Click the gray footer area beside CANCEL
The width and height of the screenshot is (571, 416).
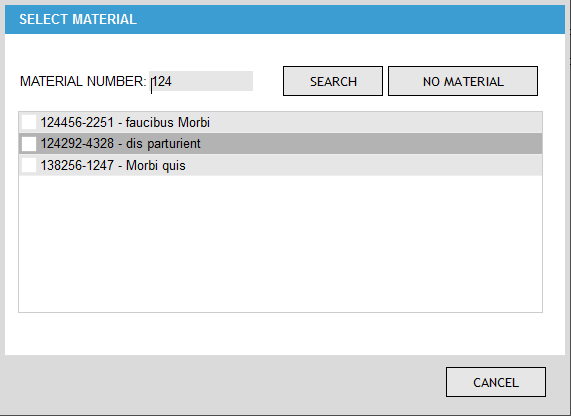click(x=225, y=382)
